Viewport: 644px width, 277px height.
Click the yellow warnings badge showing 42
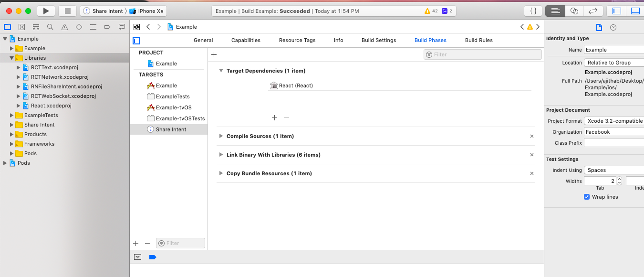[x=431, y=11]
